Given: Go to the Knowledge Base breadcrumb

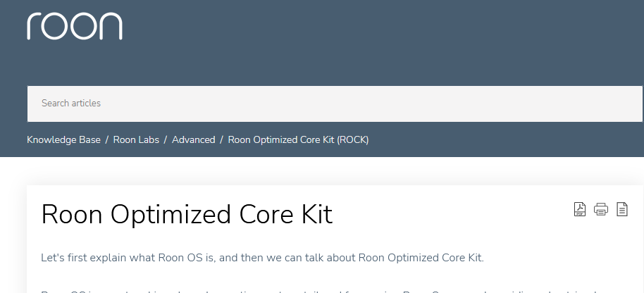Looking at the screenshot, I should tap(63, 140).
